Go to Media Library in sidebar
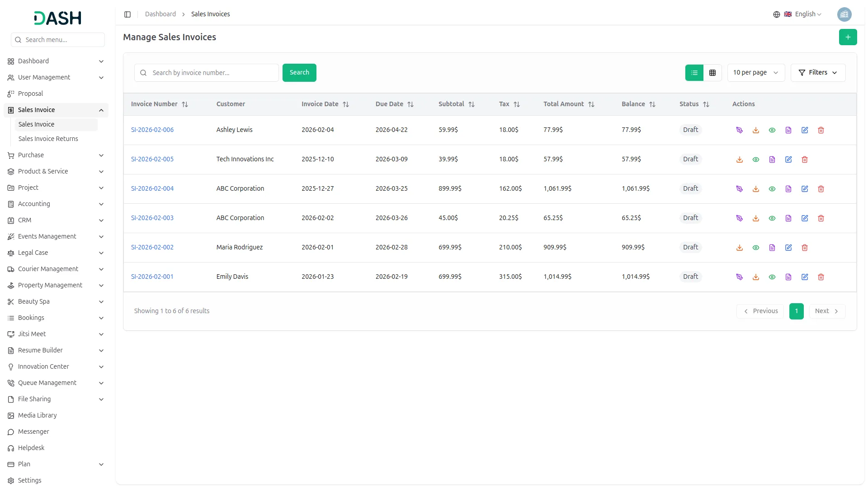The width and height of the screenshot is (868, 488). point(56,415)
